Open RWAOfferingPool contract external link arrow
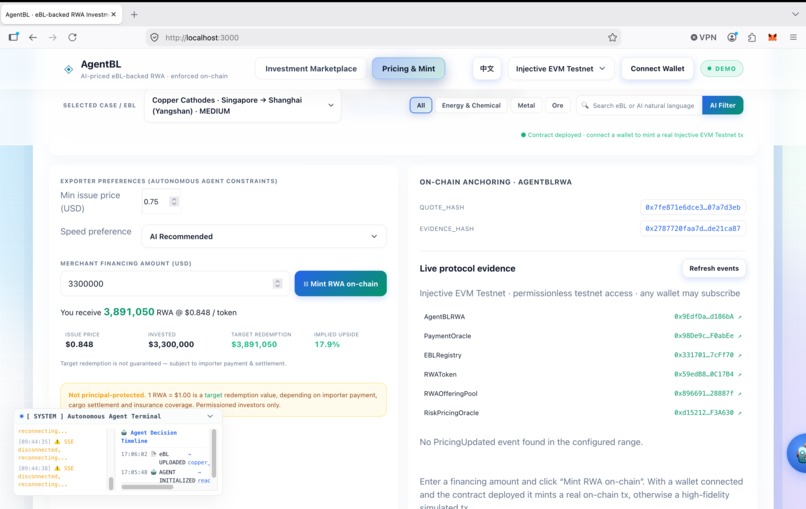806x509 pixels. [740, 394]
